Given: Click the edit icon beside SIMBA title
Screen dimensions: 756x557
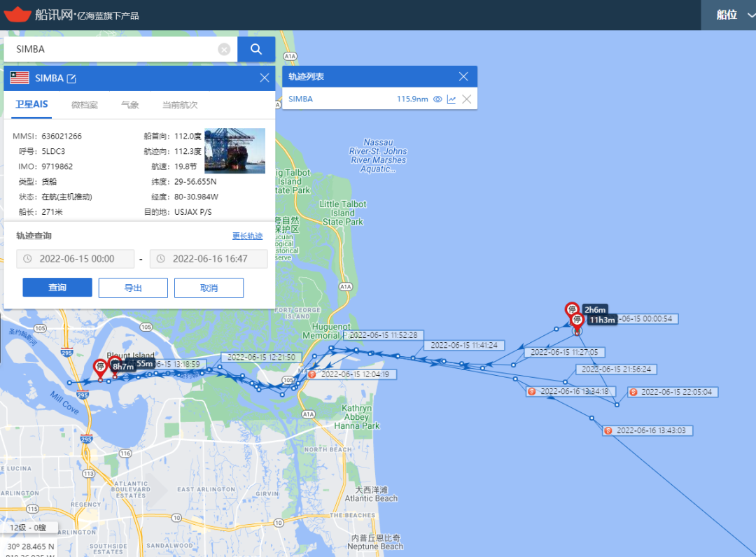Looking at the screenshot, I should tap(71, 78).
